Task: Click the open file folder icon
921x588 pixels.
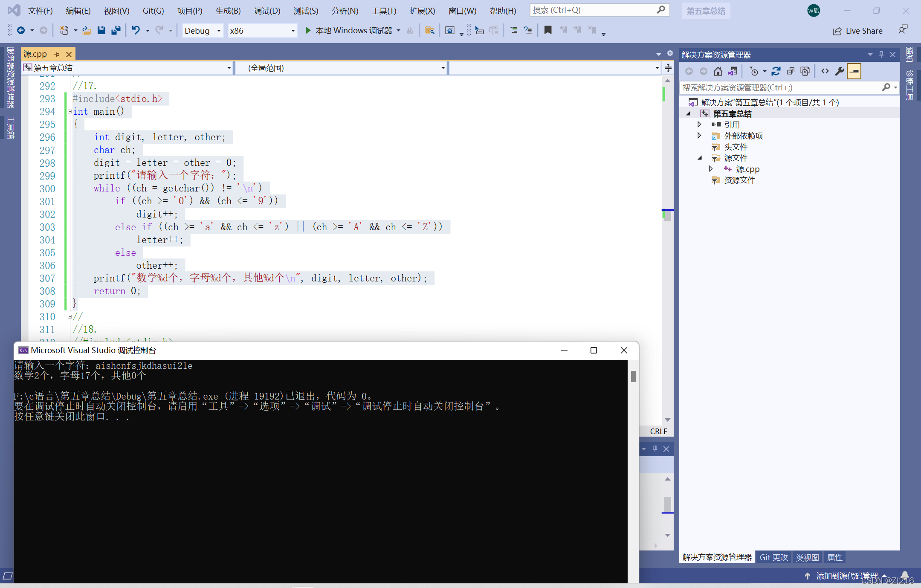Action: pos(87,30)
